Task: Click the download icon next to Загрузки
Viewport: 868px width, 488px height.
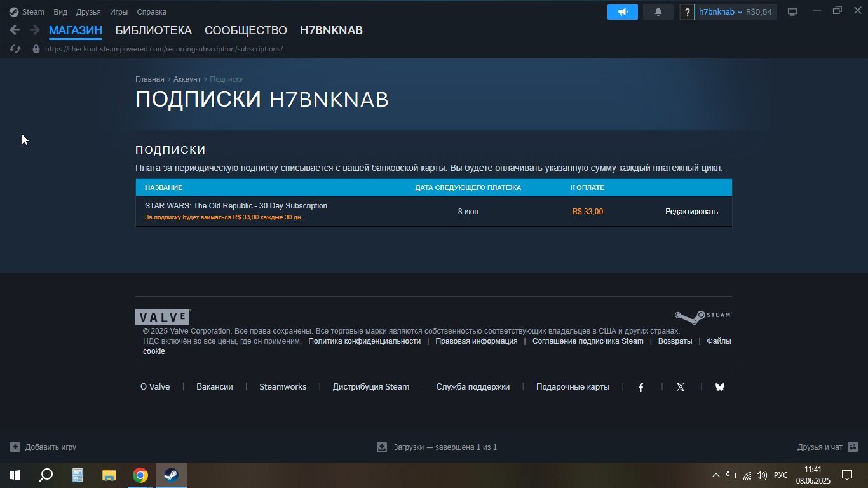Action: 382,447
